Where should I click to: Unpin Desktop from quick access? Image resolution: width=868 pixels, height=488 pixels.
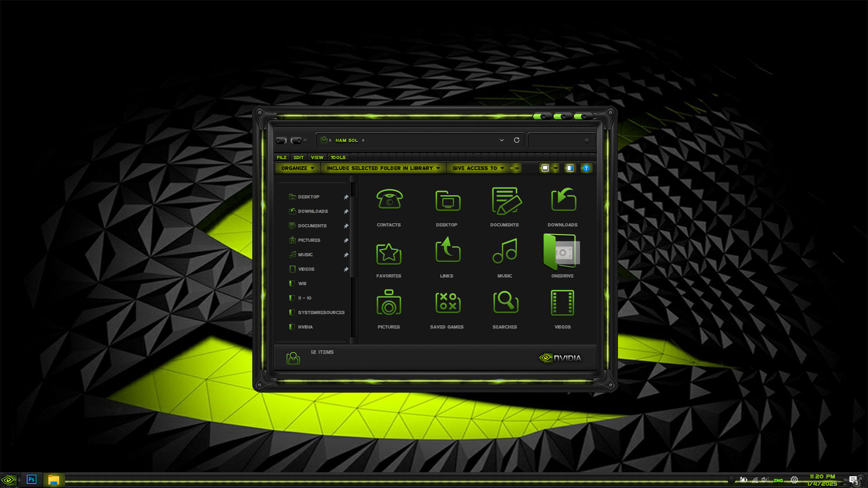pos(346,197)
